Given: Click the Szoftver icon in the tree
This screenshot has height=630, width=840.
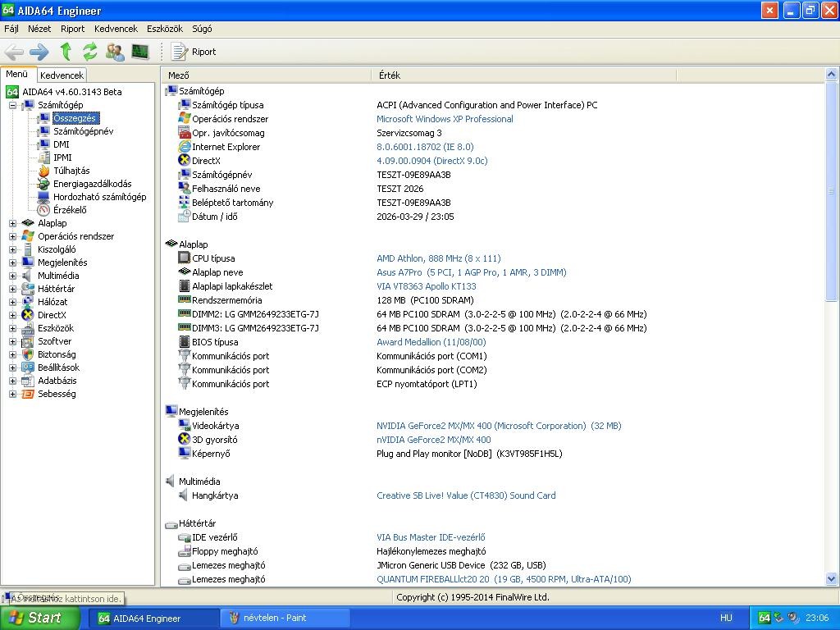Looking at the screenshot, I should [28, 341].
